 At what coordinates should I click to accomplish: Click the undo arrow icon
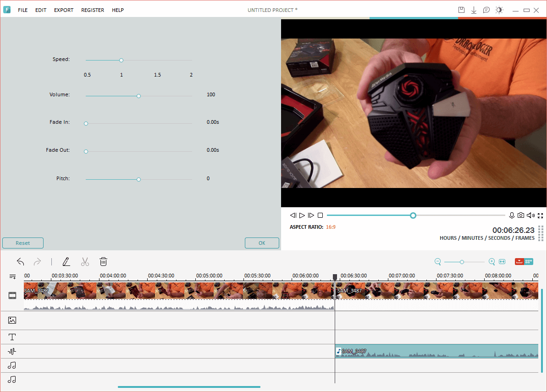(x=21, y=262)
